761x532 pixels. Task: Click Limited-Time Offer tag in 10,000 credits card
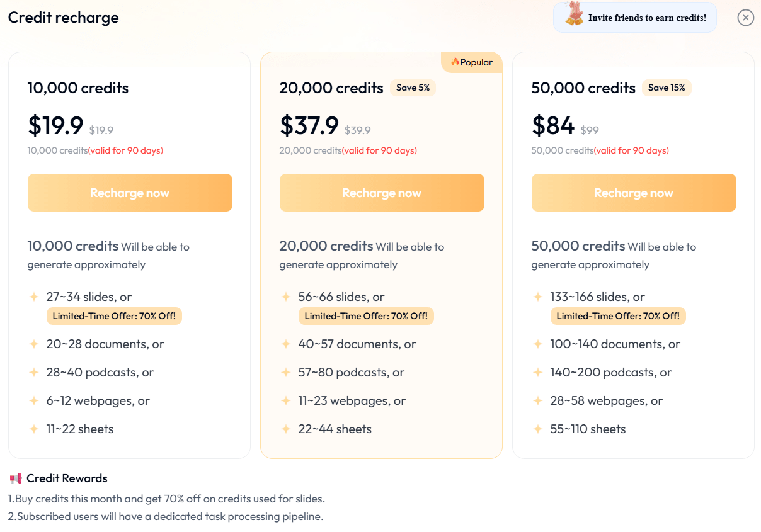[x=114, y=316]
